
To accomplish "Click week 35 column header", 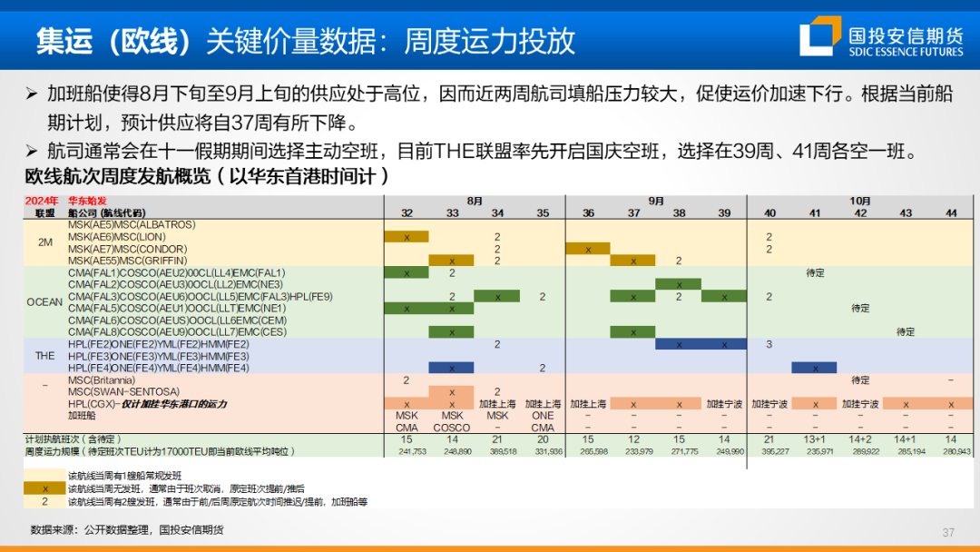I will [x=543, y=213].
